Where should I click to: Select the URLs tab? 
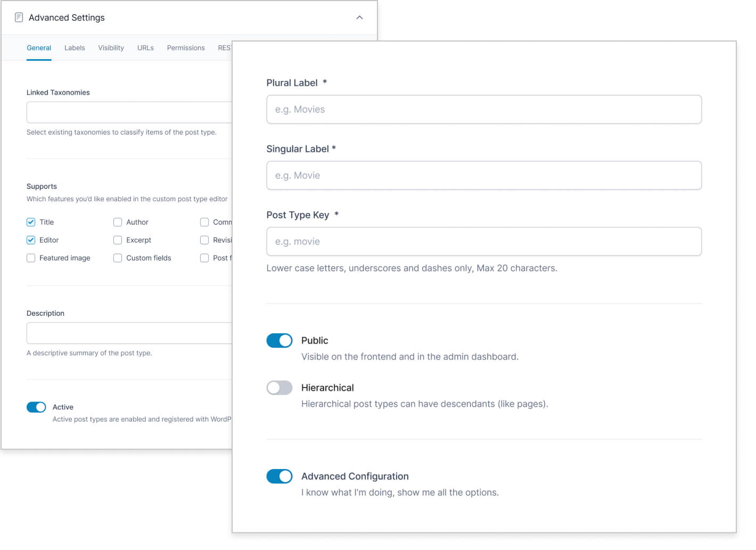click(145, 48)
